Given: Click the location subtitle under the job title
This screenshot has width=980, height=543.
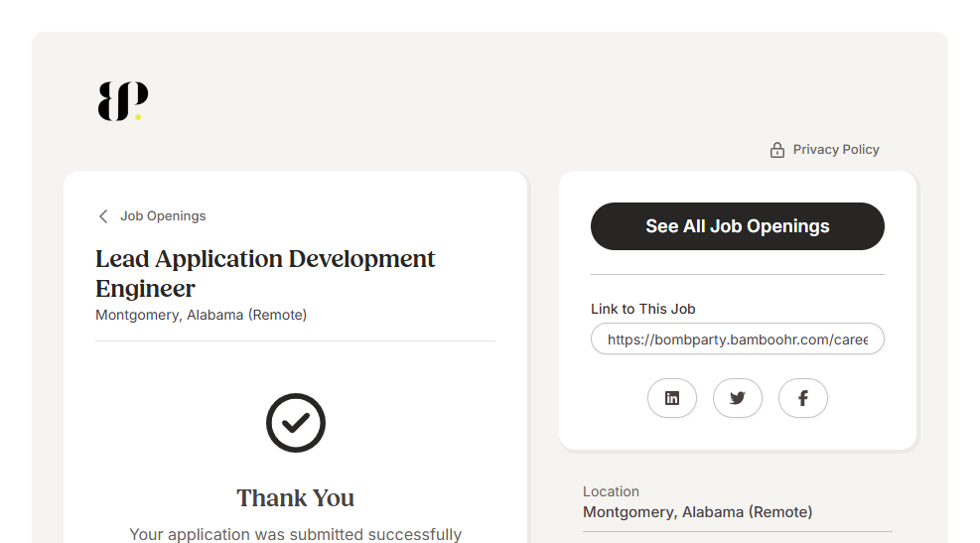Looking at the screenshot, I should pos(201,315).
